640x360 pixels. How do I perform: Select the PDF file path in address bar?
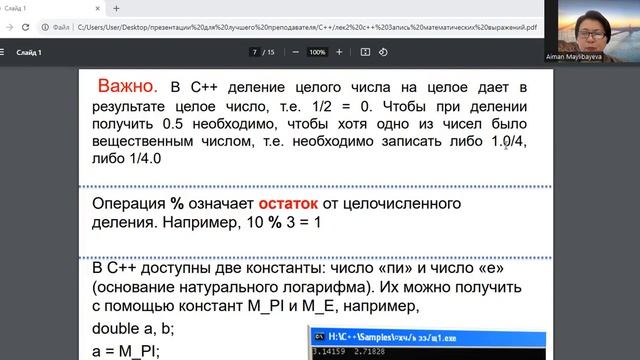[307, 27]
